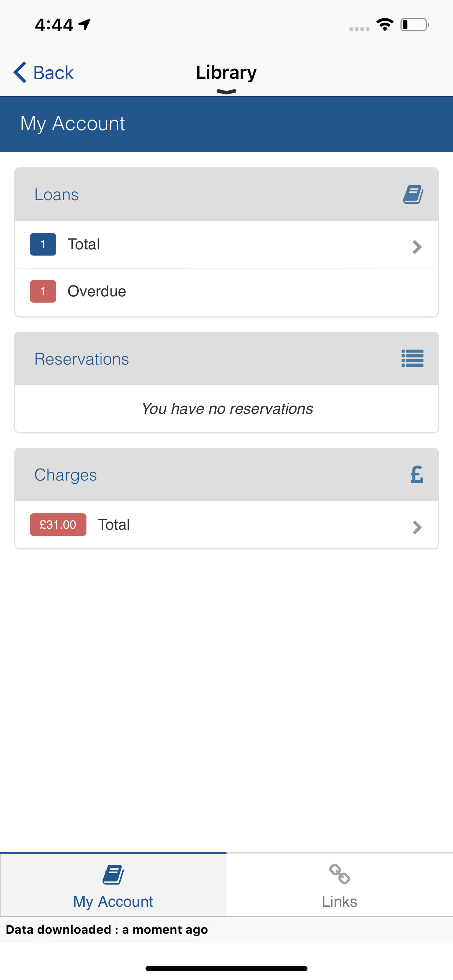Tap the £31.00 charges badge

point(58,525)
